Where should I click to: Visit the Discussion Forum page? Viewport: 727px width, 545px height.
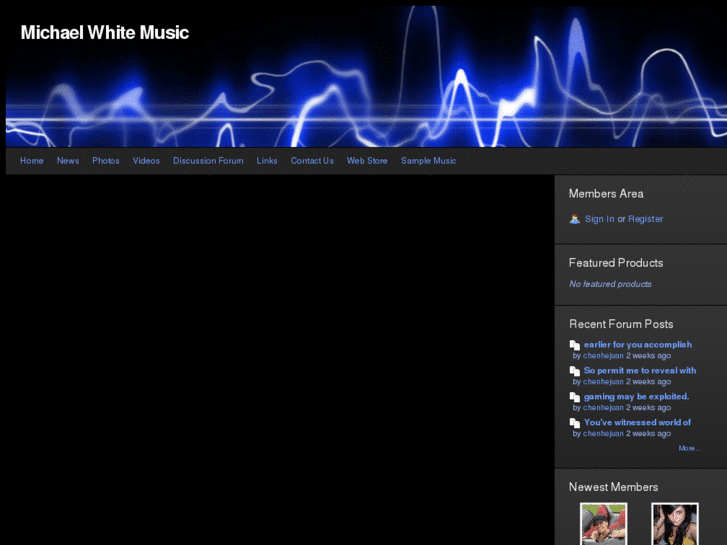pyautogui.click(x=208, y=160)
